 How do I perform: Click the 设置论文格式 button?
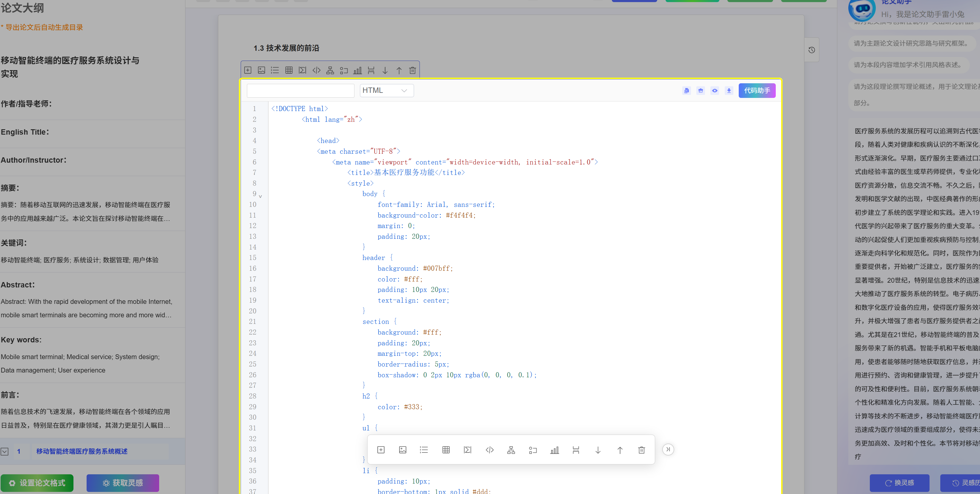pyautogui.click(x=37, y=483)
